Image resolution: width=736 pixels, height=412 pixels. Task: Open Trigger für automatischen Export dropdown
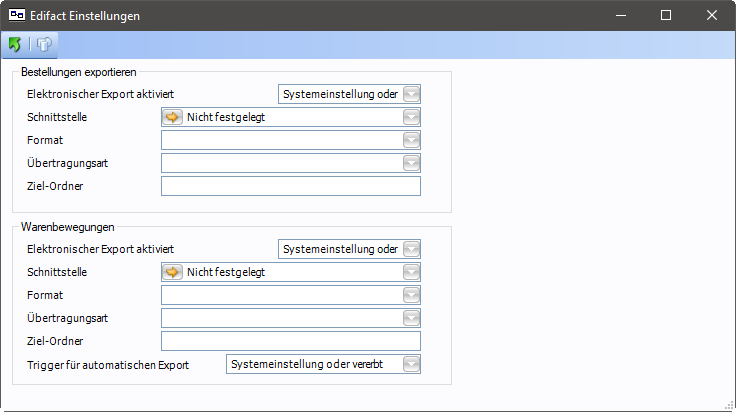(410, 365)
